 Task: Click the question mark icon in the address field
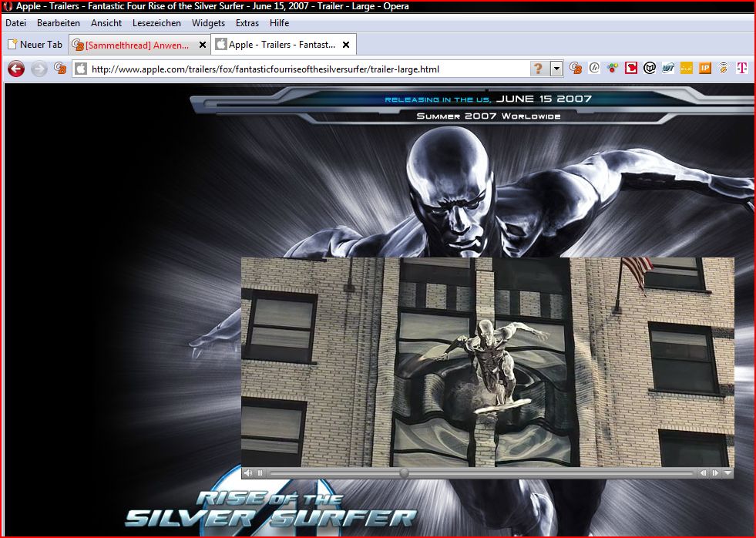click(x=538, y=69)
